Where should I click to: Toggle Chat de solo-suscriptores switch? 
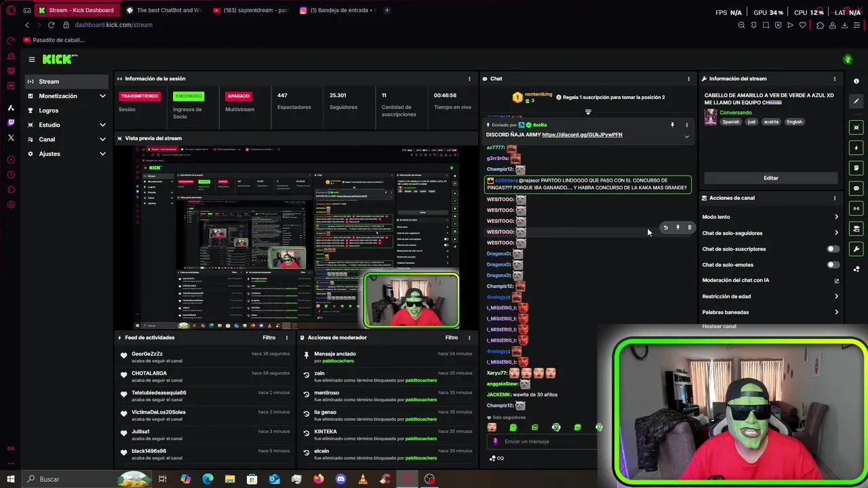click(x=833, y=249)
